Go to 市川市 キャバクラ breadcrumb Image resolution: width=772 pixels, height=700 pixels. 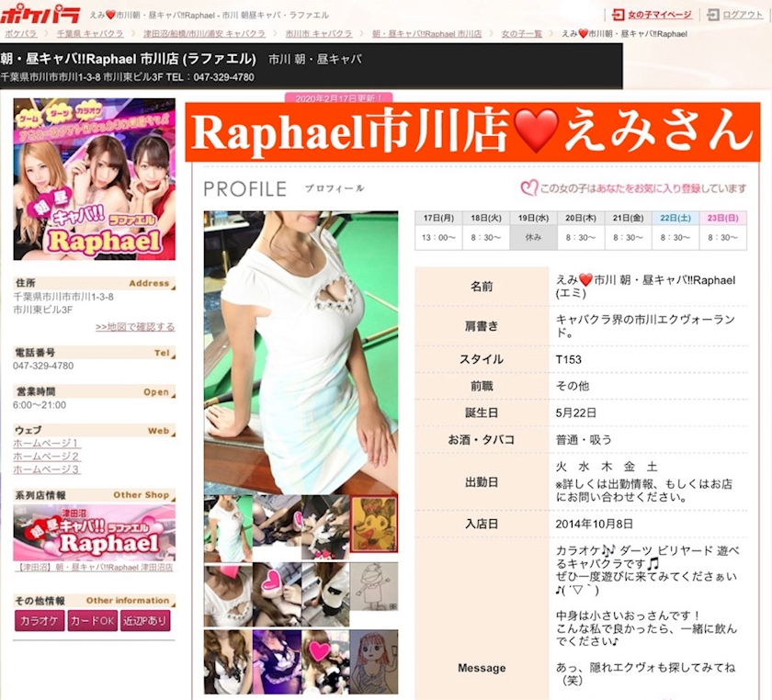[x=319, y=33]
